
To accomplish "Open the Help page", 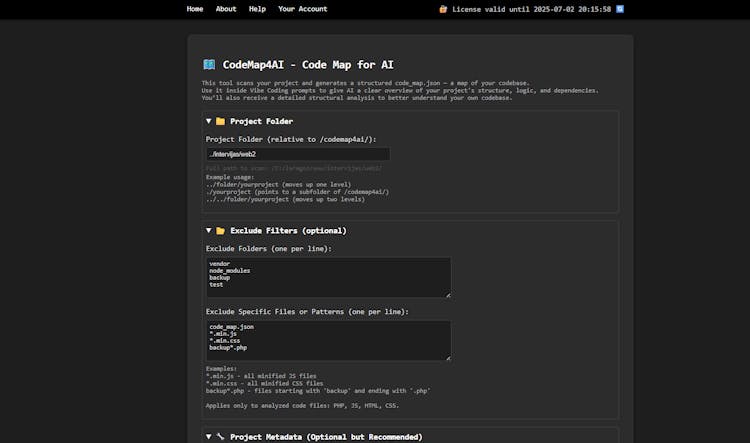I will tap(257, 9).
